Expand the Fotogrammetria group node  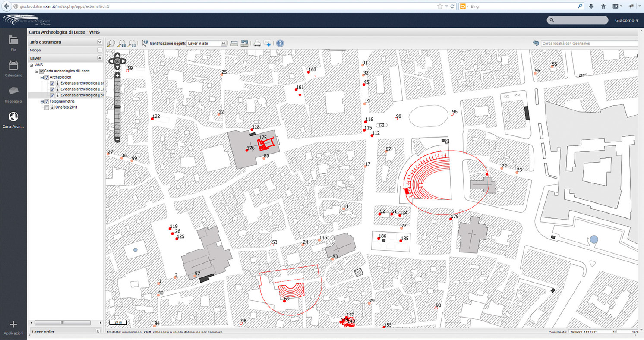(42, 101)
